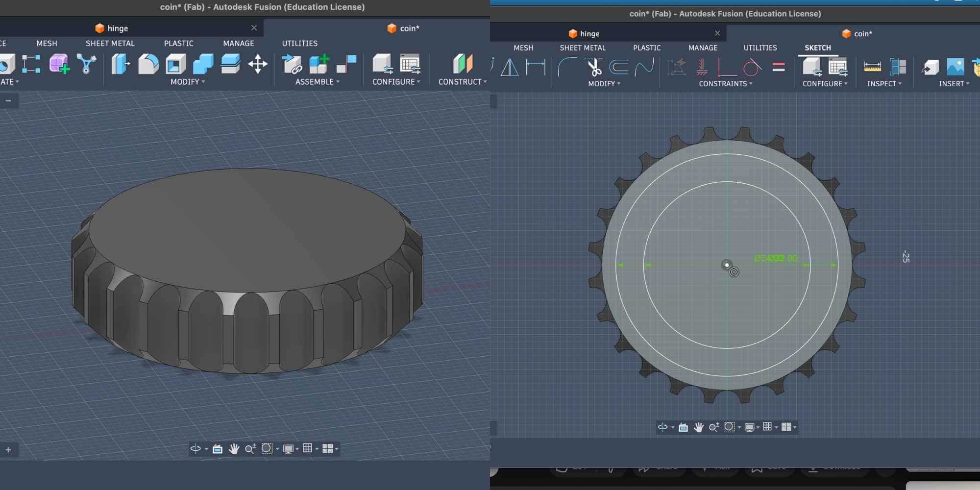
Task: Choose the Combine bodies tool
Action: 203,64
